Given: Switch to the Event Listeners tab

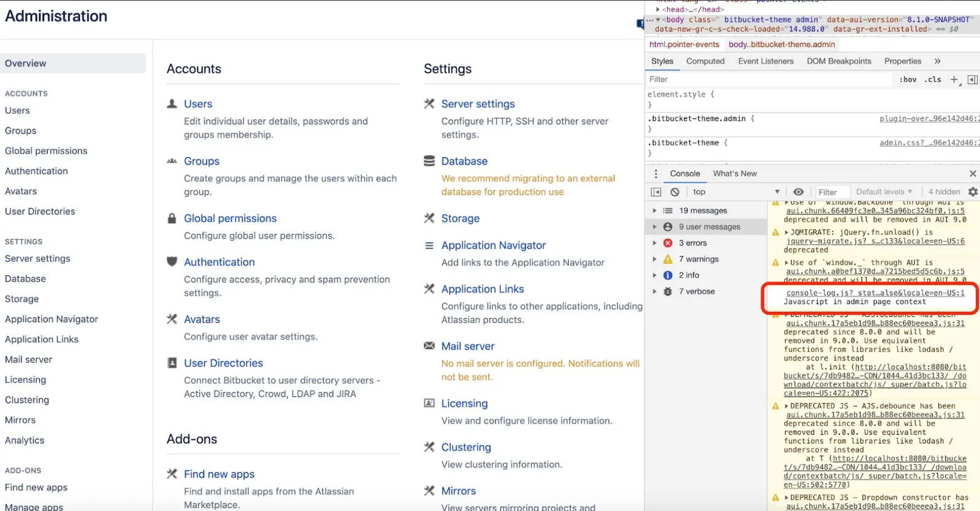Looking at the screenshot, I should click(766, 61).
